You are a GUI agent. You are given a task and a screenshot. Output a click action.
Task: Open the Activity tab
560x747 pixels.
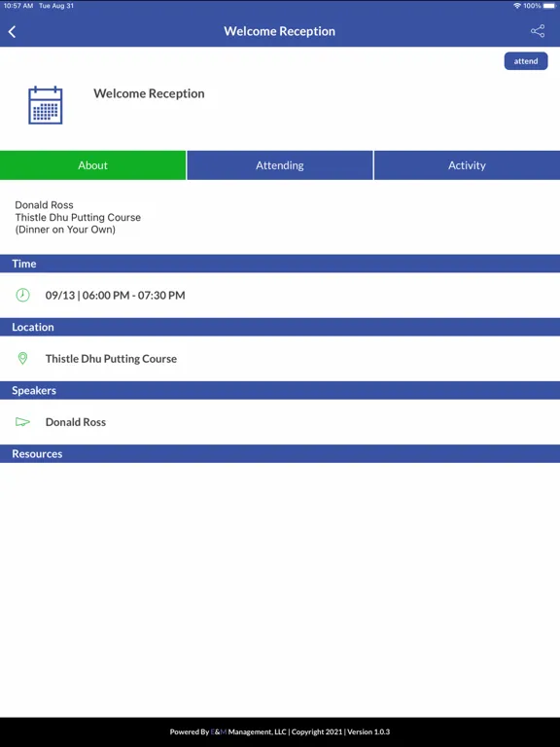click(x=467, y=165)
